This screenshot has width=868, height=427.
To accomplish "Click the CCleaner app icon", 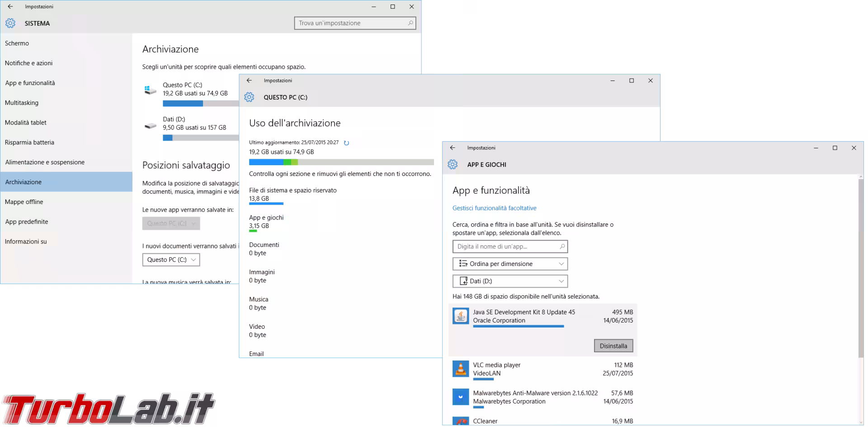I will click(x=460, y=422).
